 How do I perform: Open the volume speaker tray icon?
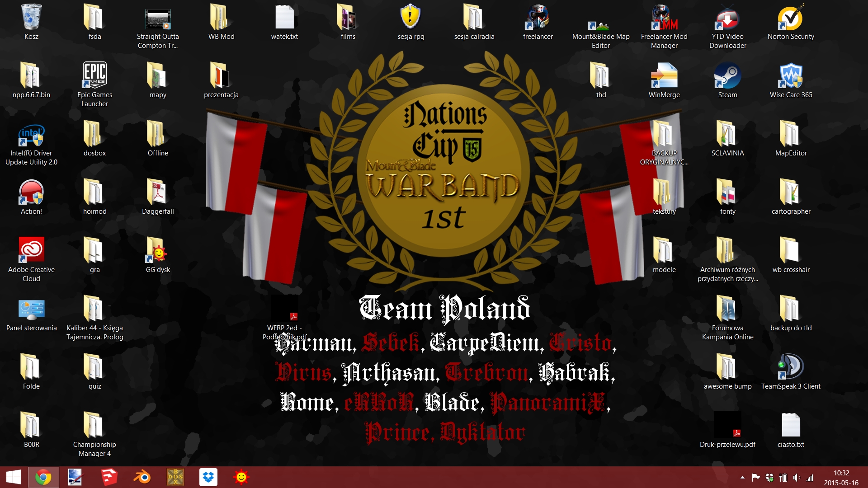coord(797,478)
